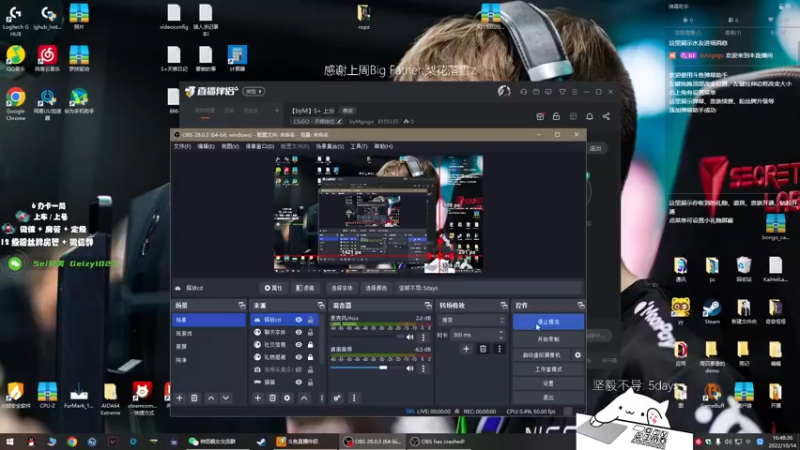The height and width of the screenshot is (450, 800).
Task: Open Google Chrome desktop icon
Action: click(x=16, y=104)
